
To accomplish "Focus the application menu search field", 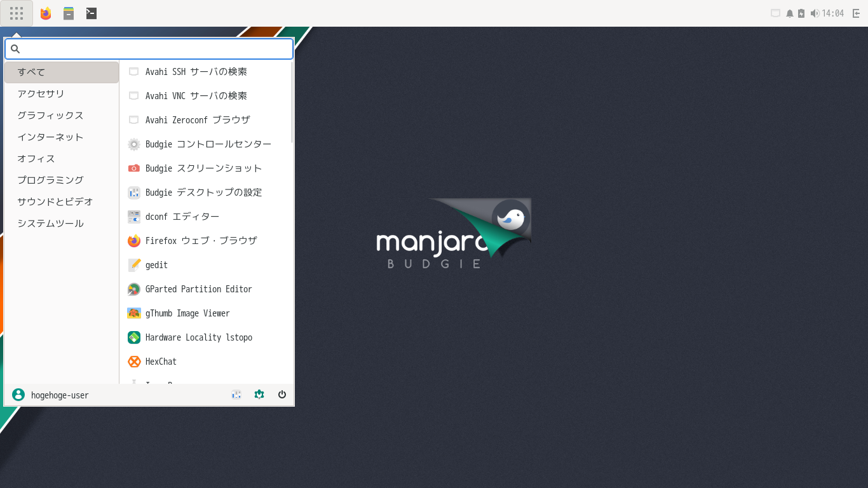I will click(149, 49).
